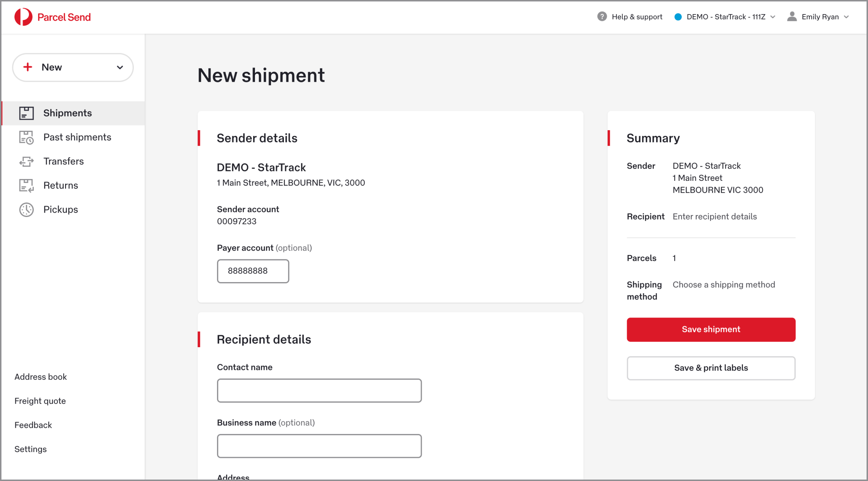
Task: Click the blue dot account indicator
Action: tap(678, 17)
